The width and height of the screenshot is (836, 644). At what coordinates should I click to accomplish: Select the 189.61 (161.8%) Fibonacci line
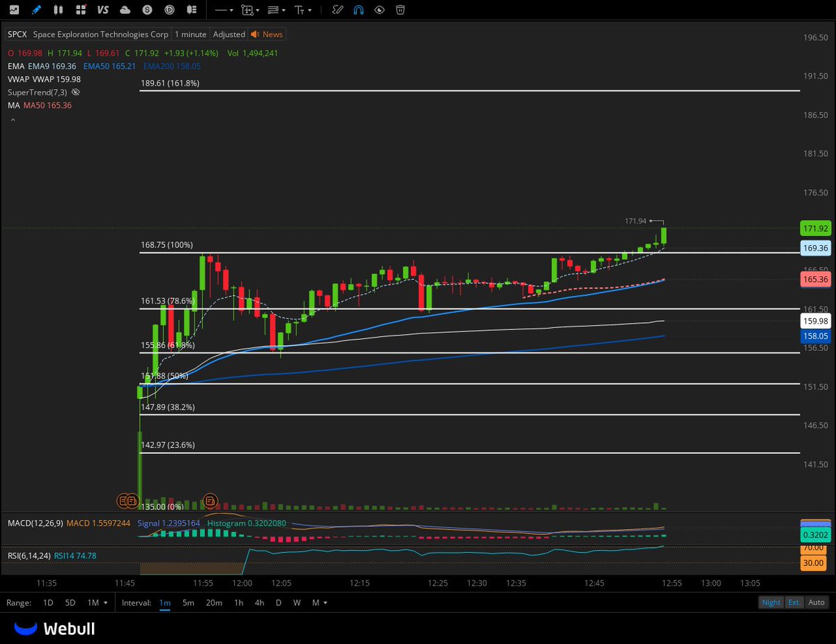(x=469, y=91)
